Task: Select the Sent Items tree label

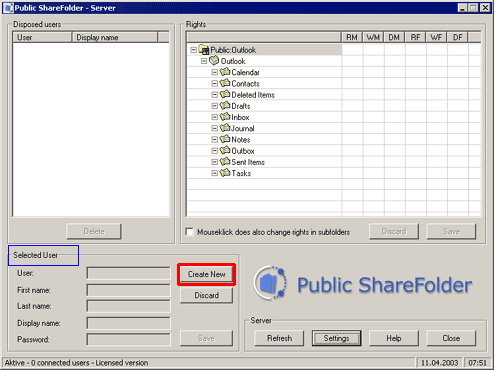Action: coord(248,162)
